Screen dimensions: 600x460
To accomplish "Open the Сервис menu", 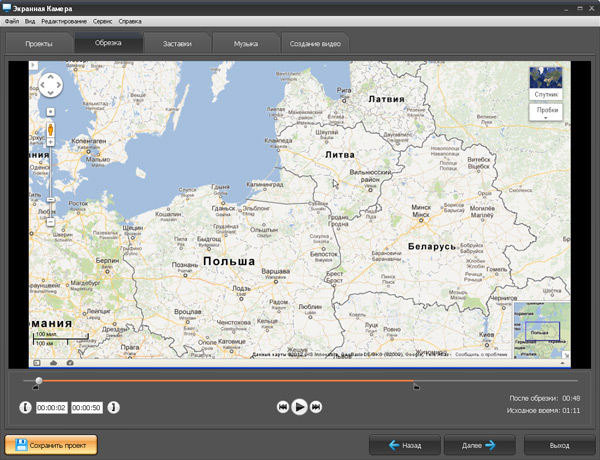I will click(102, 21).
